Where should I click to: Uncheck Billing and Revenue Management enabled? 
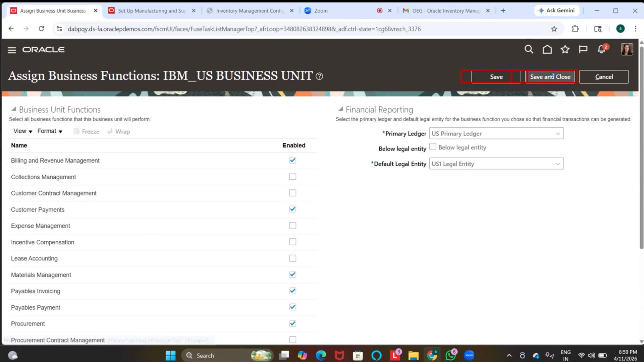[292, 160]
